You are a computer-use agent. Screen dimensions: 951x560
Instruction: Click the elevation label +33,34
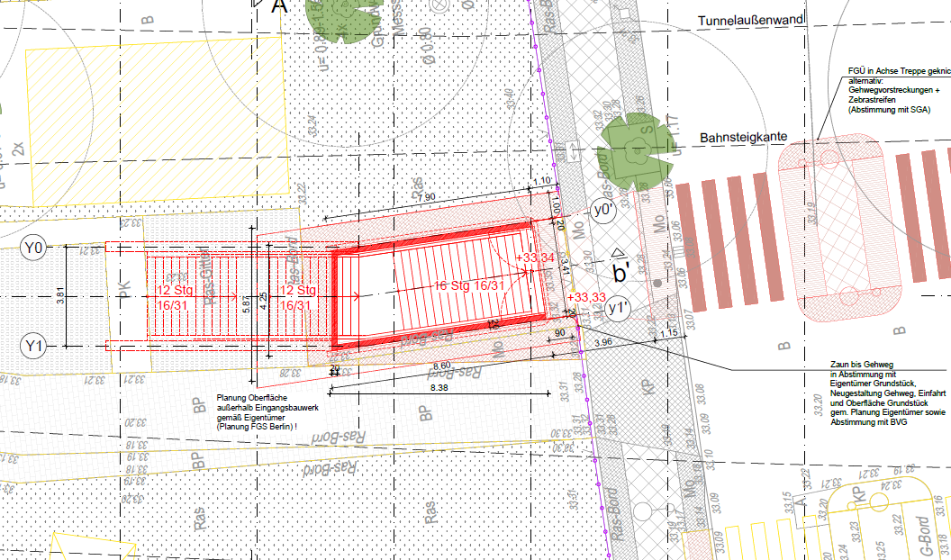coord(538,258)
